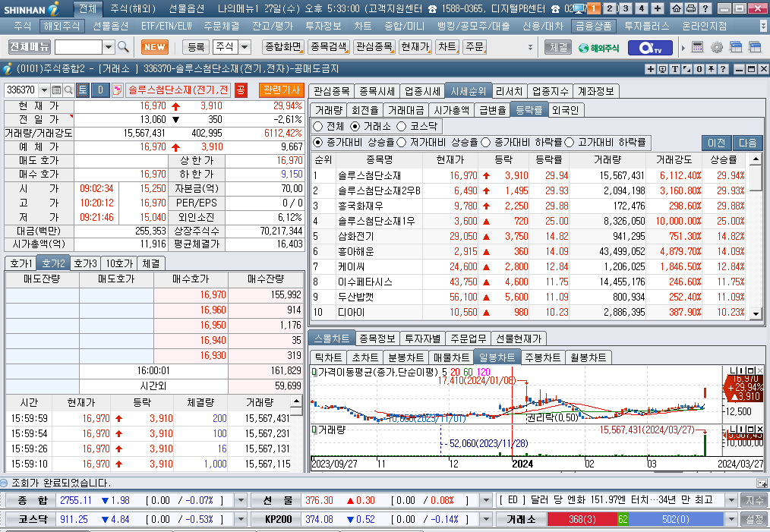Click the pink memo note icon
The image size is (770, 532).
(118, 90)
